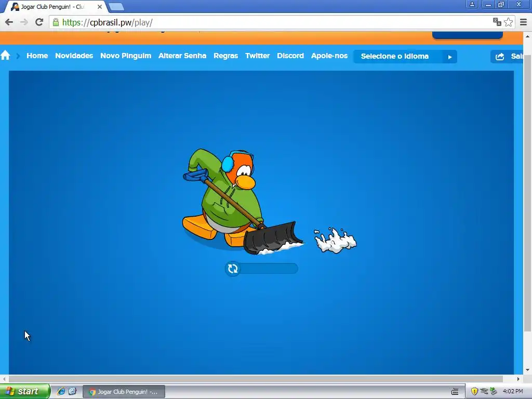This screenshot has width=532, height=399.
Task: Click the second quick launch icon
Action: coord(72,391)
